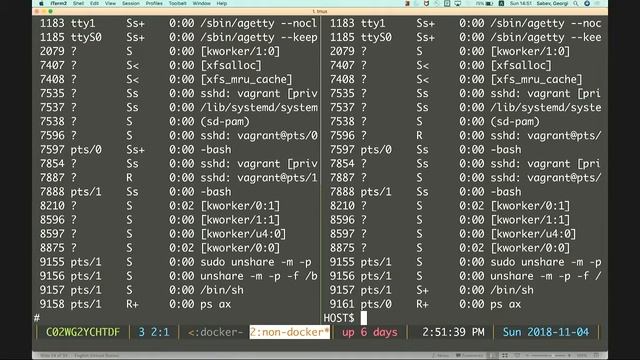
Task: Click the uptime 'up 6 days' status
Action: click(369, 332)
